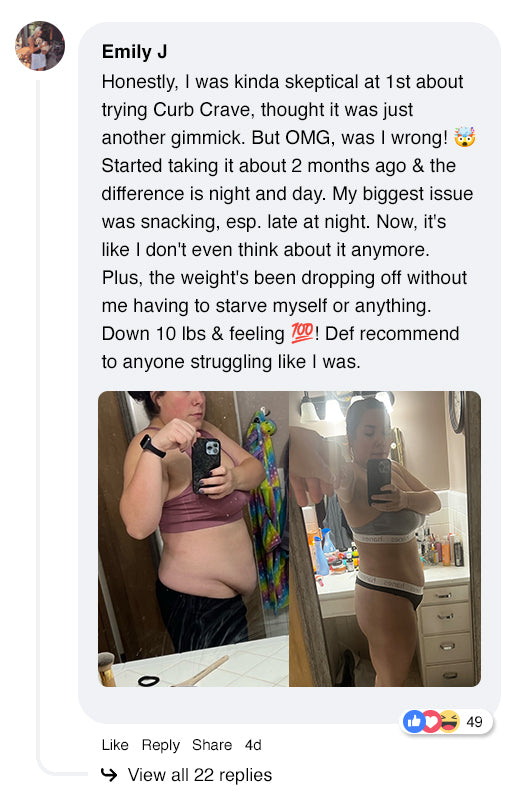Click the exploding head emoji
The image size is (516, 786).
(x=464, y=137)
